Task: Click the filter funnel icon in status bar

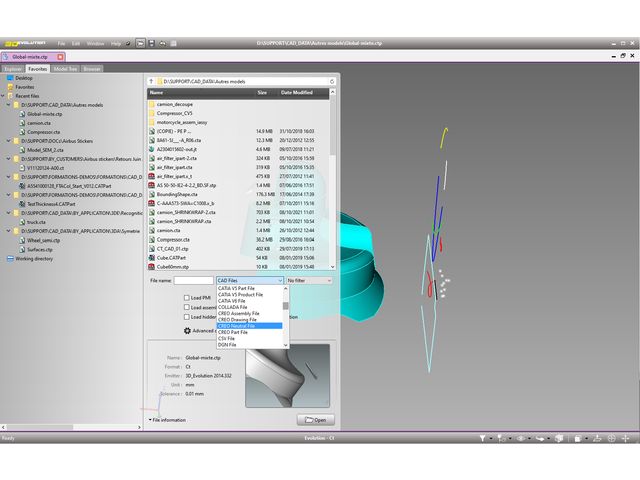Action: [x=482, y=438]
